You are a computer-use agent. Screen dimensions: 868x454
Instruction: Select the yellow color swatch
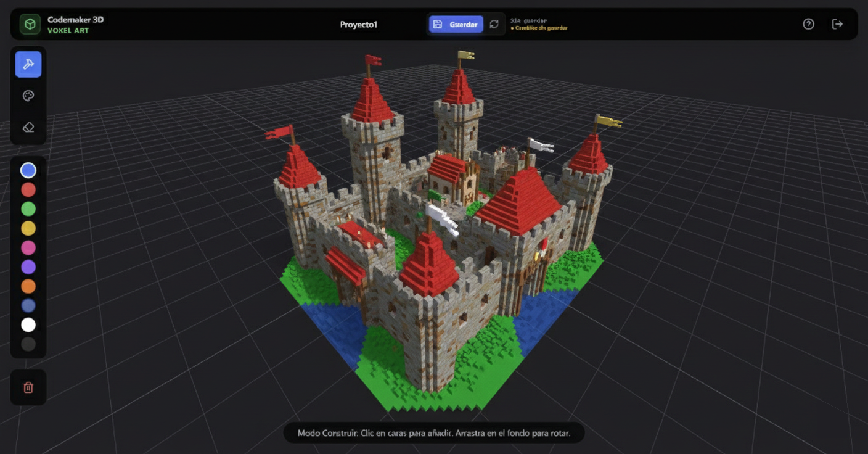(x=28, y=228)
